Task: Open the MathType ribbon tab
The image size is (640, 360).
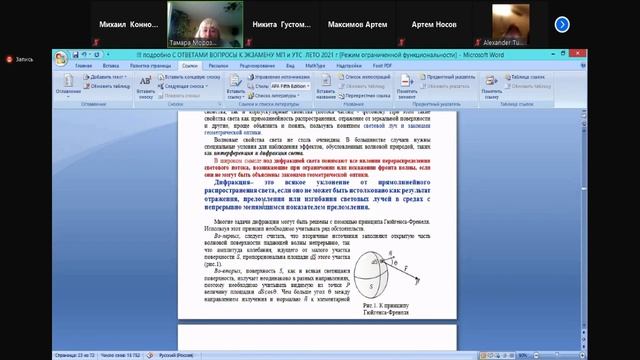Action: [x=315, y=66]
